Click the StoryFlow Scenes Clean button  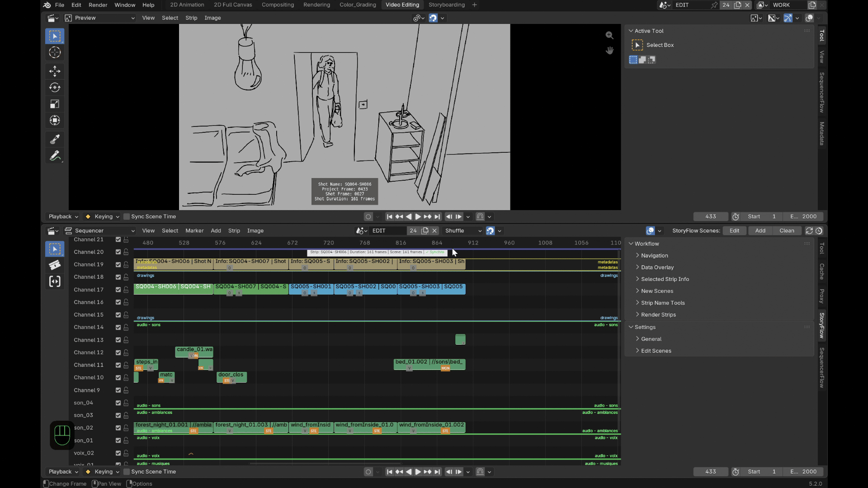point(787,231)
